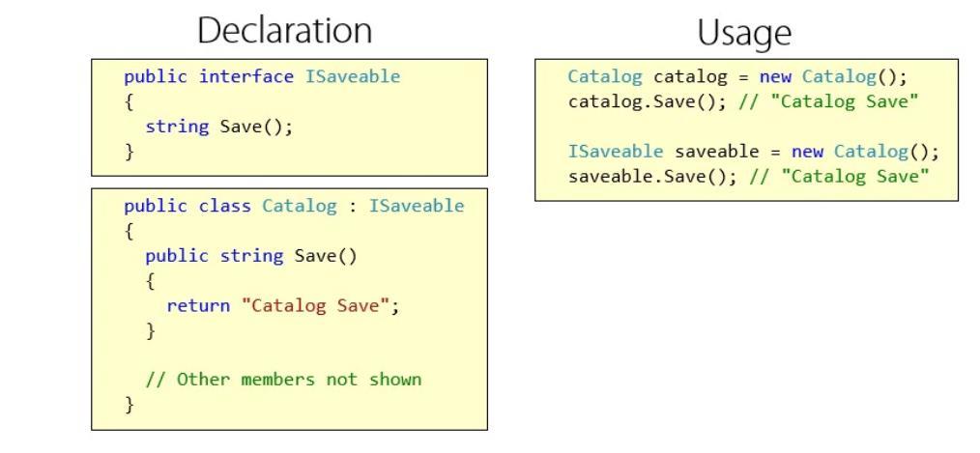Image resolution: width=980 pixels, height=453 pixels.
Task: Click 'public string Save()' method signature
Action: click(x=251, y=256)
